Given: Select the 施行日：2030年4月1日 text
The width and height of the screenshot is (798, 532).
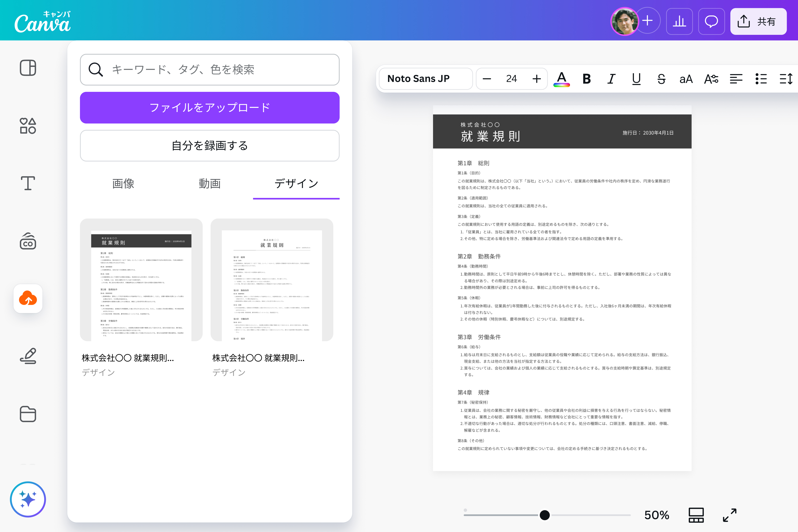Looking at the screenshot, I should coord(648,133).
